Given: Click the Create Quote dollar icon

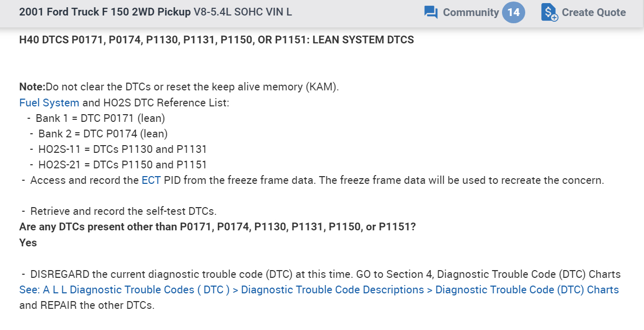Looking at the screenshot, I should coord(549,12).
